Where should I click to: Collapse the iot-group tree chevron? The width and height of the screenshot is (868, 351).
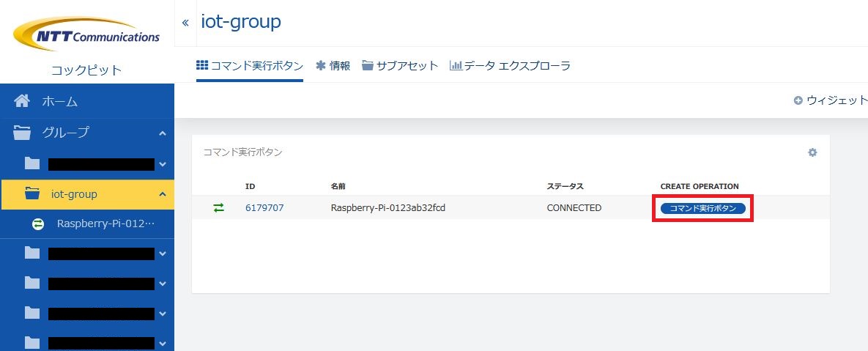point(162,194)
